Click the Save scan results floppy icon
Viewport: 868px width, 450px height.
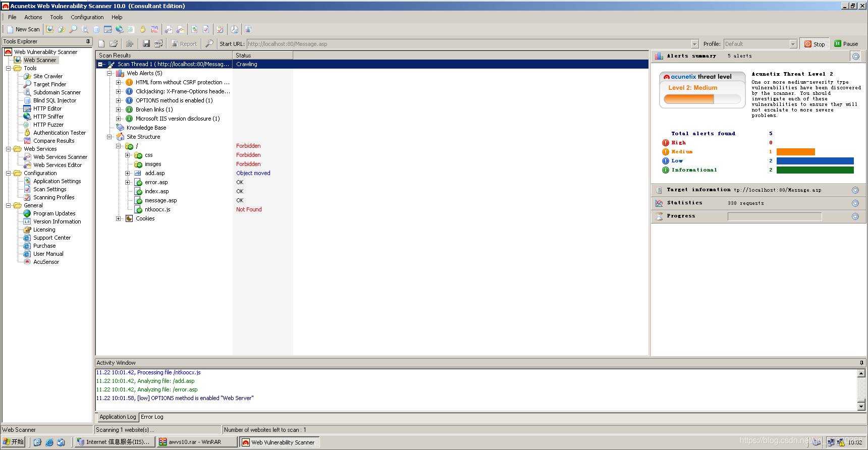[146, 44]
